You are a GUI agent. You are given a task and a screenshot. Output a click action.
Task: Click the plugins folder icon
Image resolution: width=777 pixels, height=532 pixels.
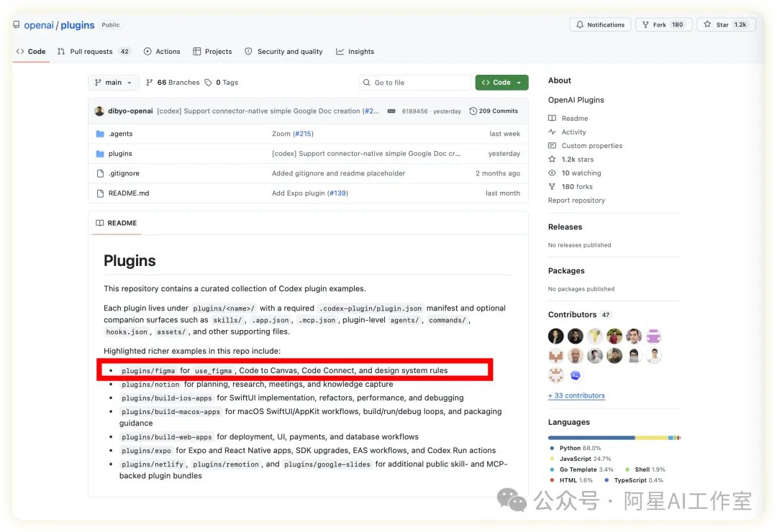(x=100, y=154)
